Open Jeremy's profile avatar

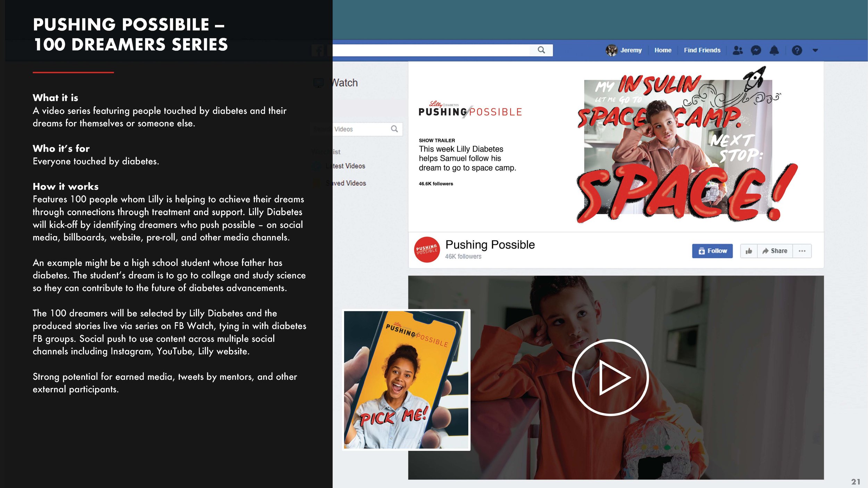[x=611, y=50]
